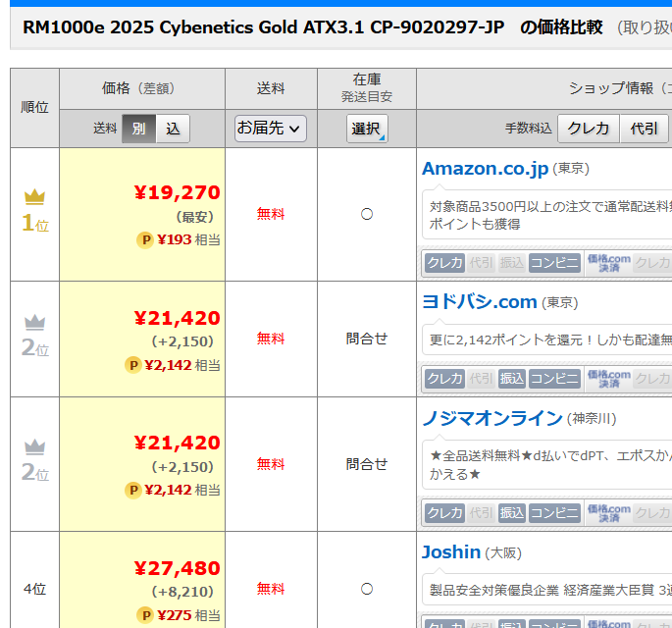This screenshot has width=672, height=628.
Task: Open the Joshin shop link
Action: (451, 552)
